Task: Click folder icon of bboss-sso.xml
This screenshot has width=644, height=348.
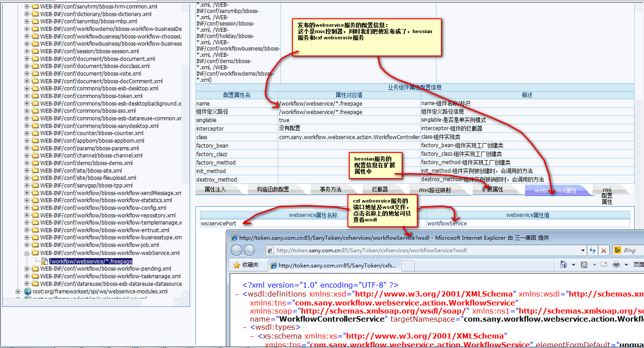Action: 35,110
